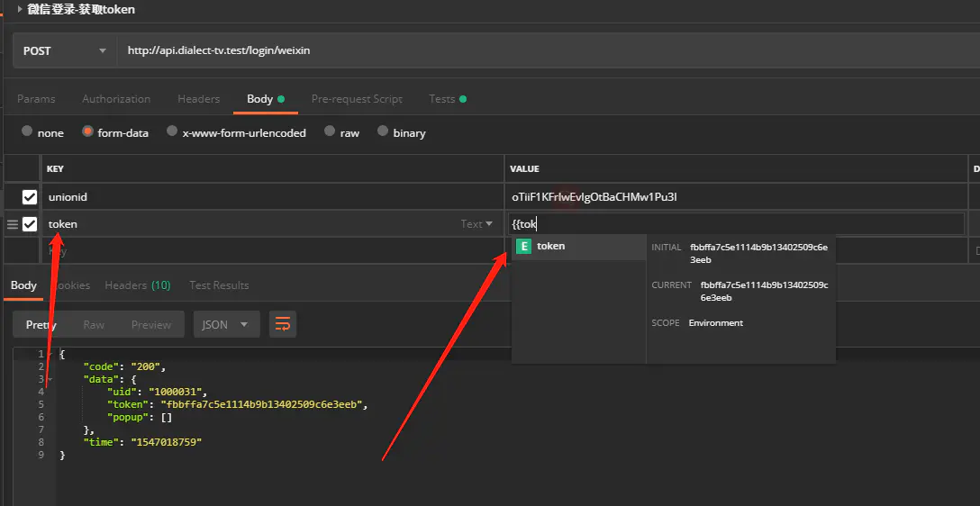This screenshot has width=980, height=506.
Task: Select the token environment variable suggestion
Action: (579, 246)
